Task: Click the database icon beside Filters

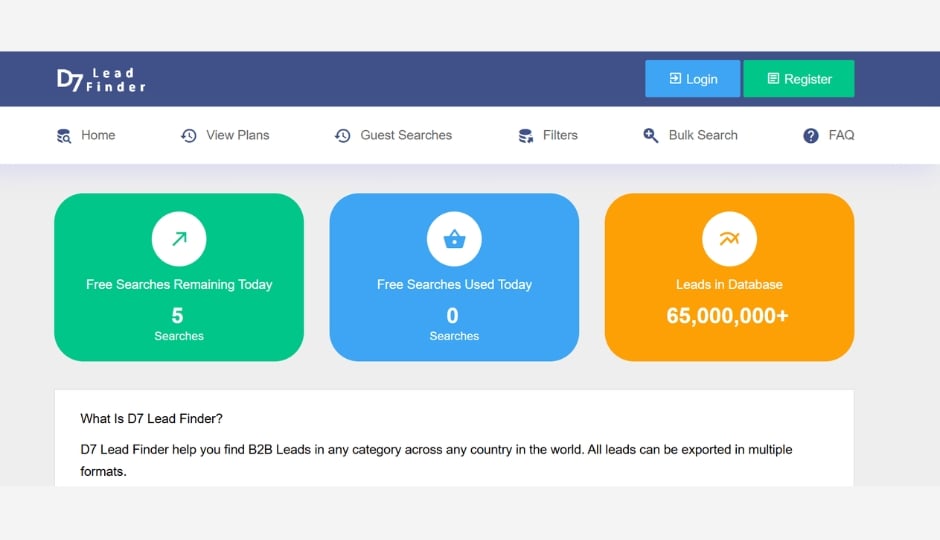Action: [x=526, y=135]
